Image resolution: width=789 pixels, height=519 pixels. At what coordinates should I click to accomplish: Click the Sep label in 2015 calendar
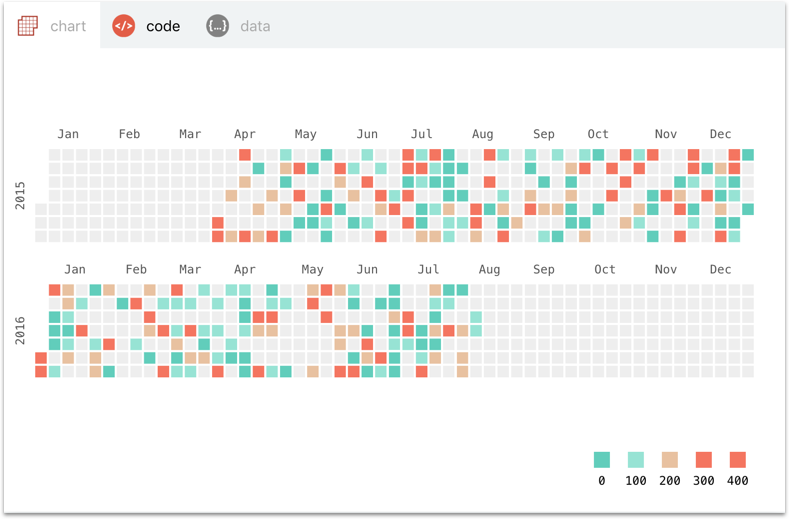[x=544, y=134]
